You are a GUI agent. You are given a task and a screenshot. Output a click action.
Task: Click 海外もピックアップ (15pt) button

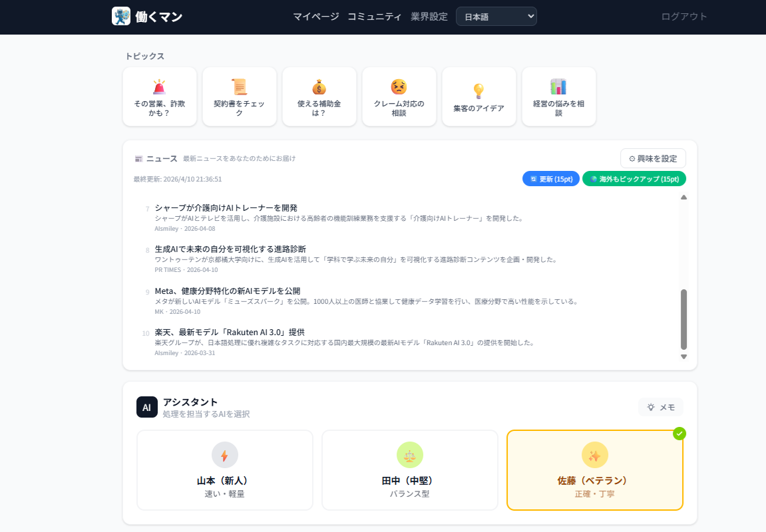point(634,179)
